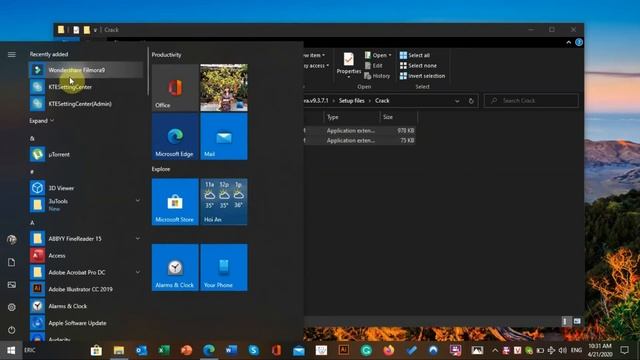This screenshot has width=640, height=360.
Task: Click the user account avatar in Start
Action: pos(12,240)
